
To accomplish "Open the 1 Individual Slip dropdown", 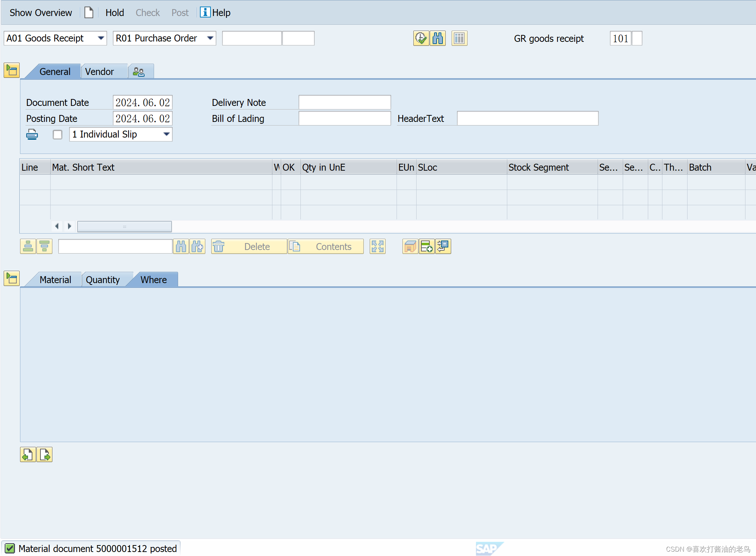I will pyautogui.click(x=166, y=134).
